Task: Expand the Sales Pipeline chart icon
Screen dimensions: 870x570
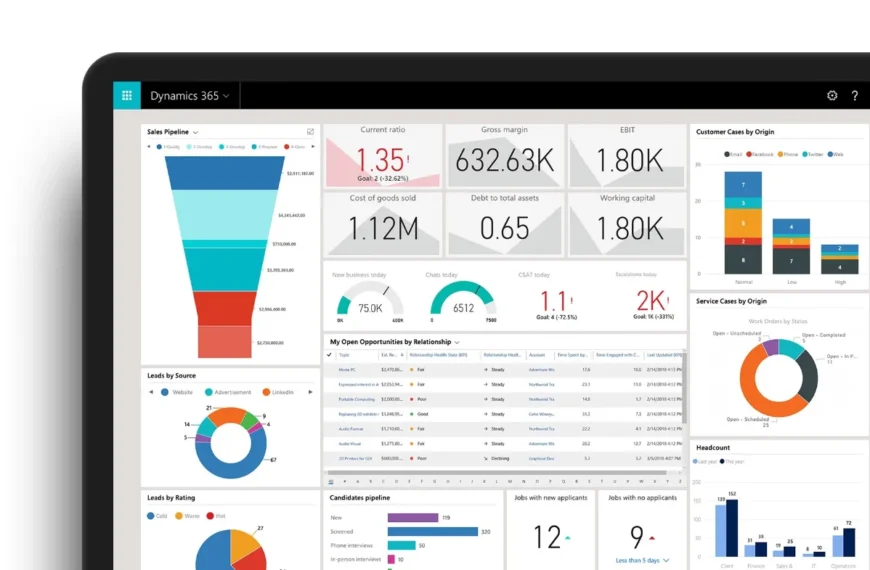Action: coord(310,132)
